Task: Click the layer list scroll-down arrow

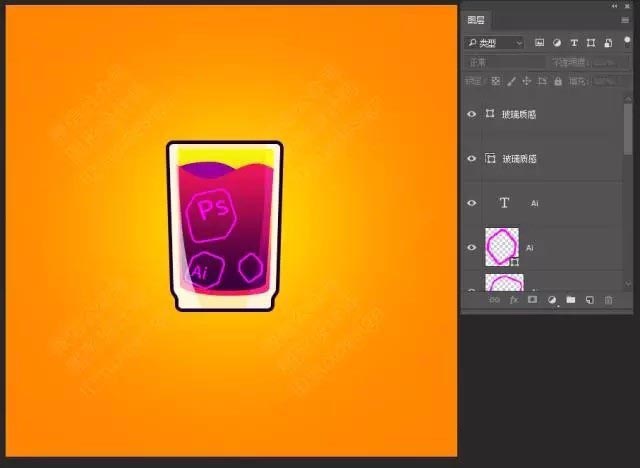Action: click(628, 283)
